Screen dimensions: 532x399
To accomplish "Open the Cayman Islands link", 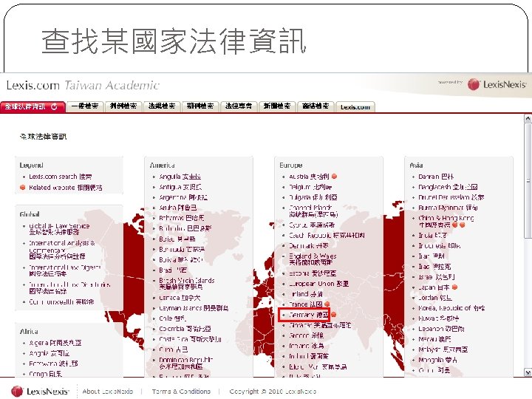I will [194, 308].
